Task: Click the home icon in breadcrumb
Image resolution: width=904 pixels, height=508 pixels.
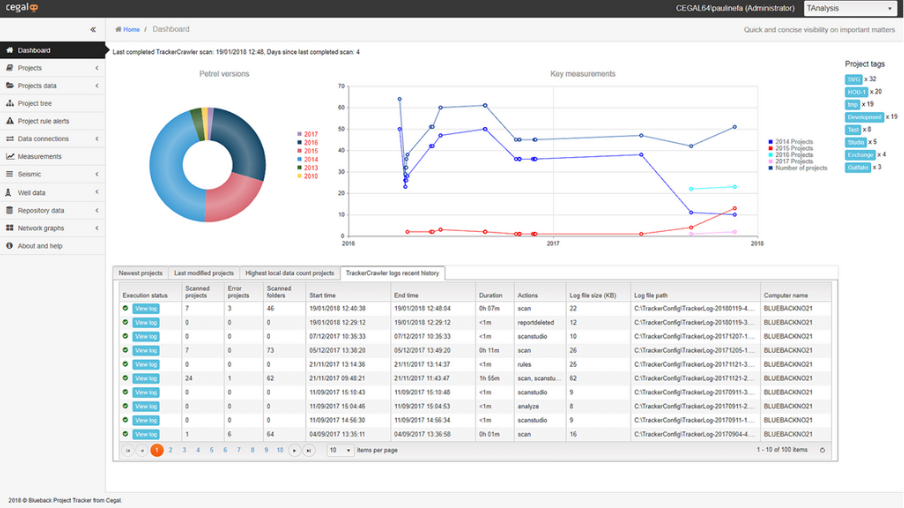Action: click(118, 29)
